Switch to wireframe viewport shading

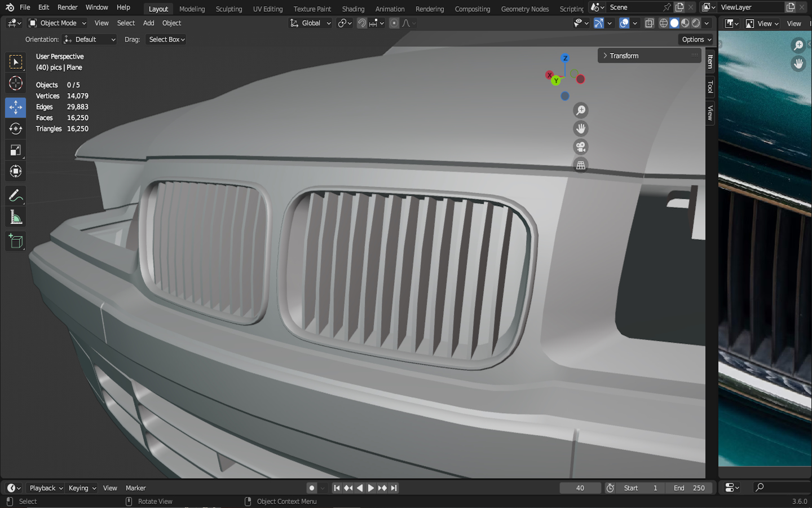pyautogui.click(x=664, y=23)
